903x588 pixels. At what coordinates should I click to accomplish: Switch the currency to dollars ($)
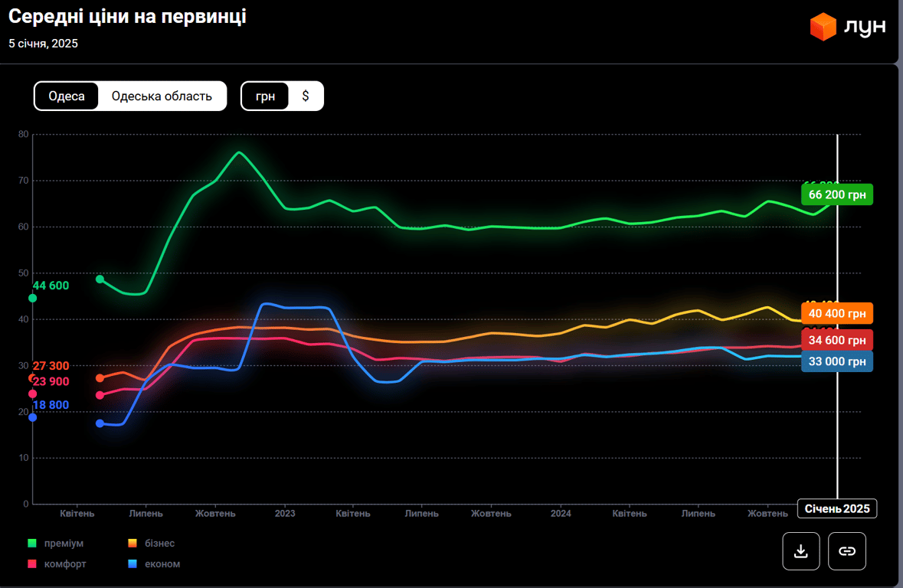tap(306, 96)
